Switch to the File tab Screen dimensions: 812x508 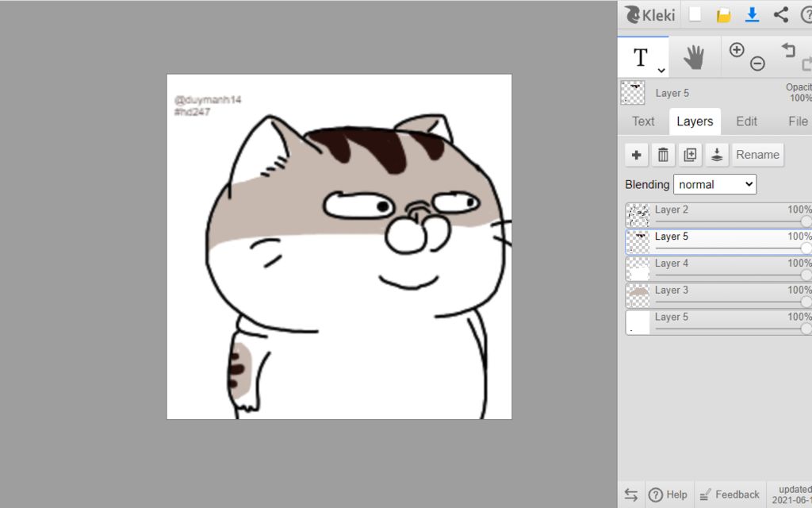point(798,121)
